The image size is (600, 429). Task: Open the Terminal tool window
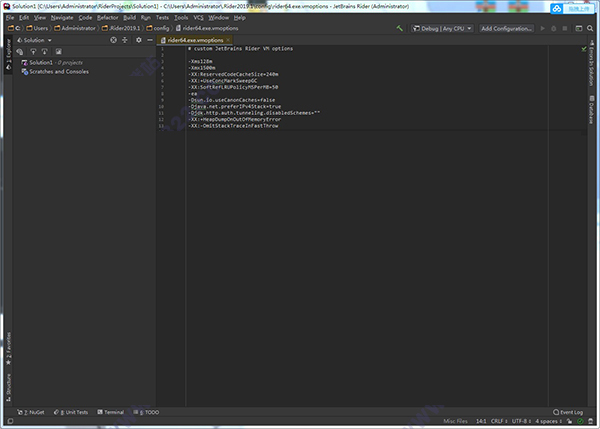tap(111, 412)
